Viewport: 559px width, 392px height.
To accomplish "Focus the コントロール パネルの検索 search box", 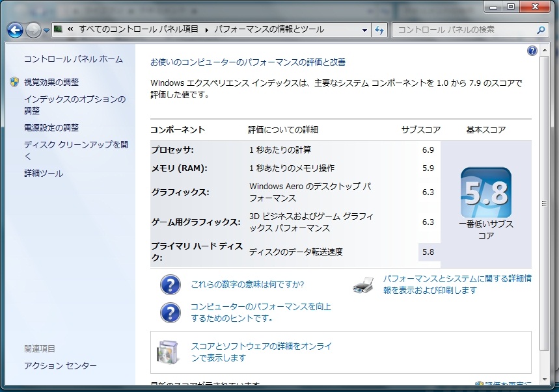I will 463,30.
